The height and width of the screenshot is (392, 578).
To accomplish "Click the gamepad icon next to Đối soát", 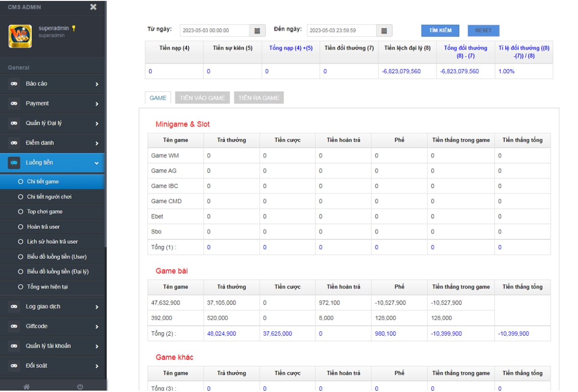I will tap(14, 366).
